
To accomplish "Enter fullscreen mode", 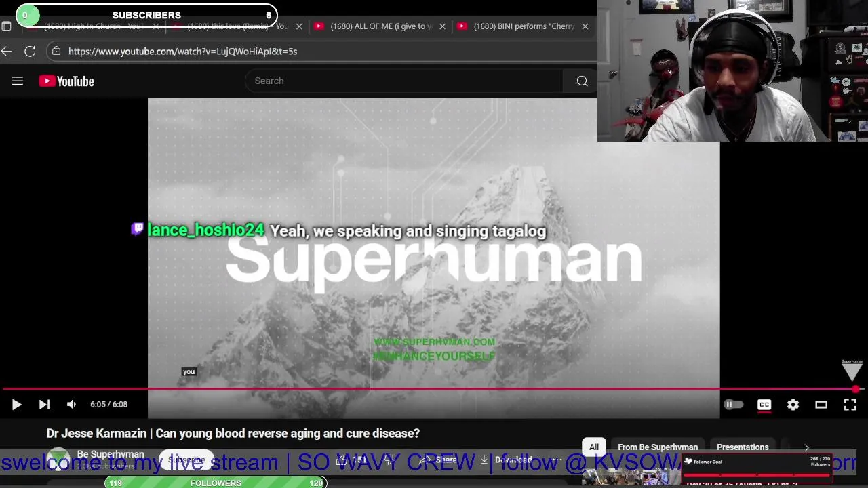I will tap(850, 405).
